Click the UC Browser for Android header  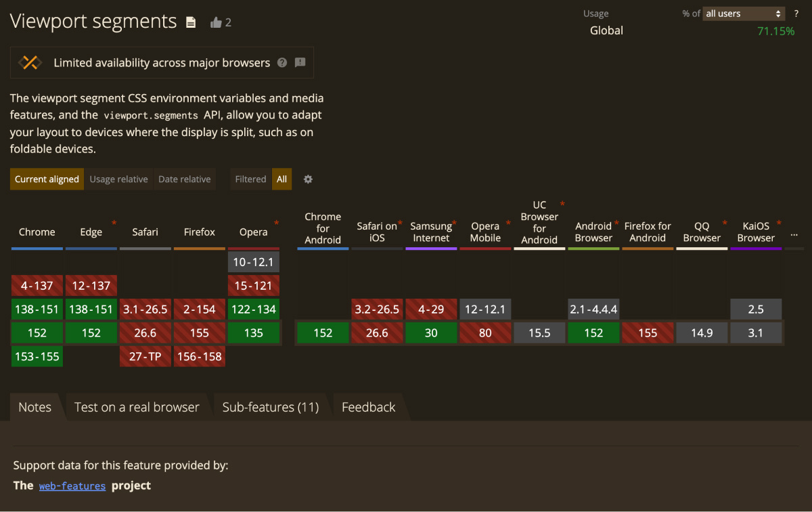(539, 222)
